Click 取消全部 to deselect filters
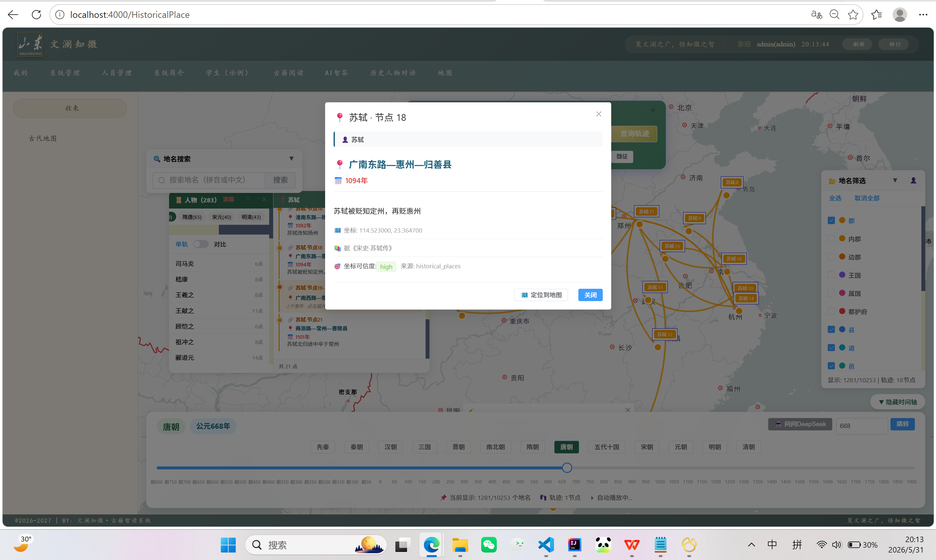The image size is (936, 560). [867, 198]
